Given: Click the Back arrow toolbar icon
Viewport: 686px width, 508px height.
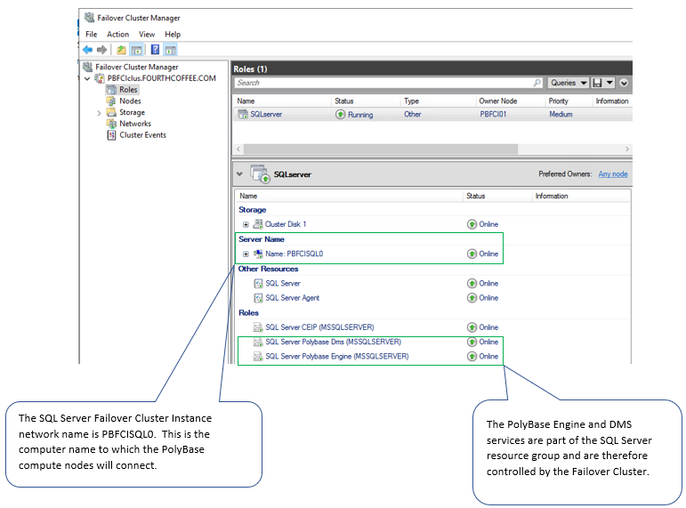Looking at the screenshot, I should coord(88,49).
